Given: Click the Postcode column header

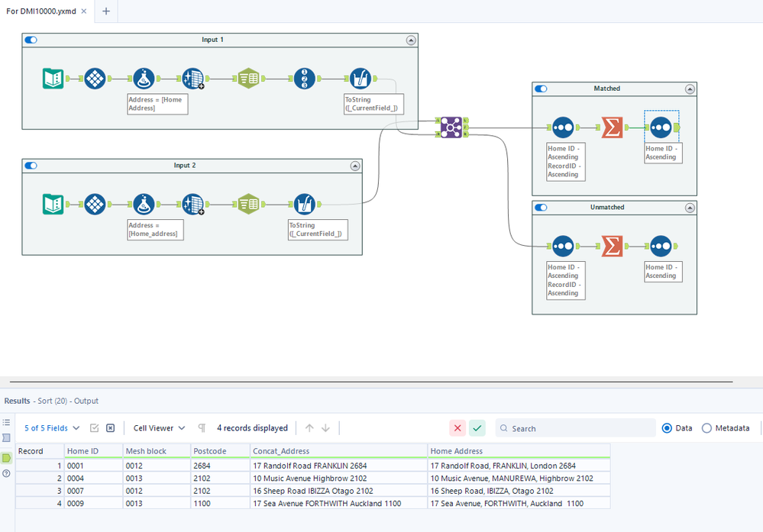Looking at the screenshot, I should pyautogui.click(x=221, y=451).
